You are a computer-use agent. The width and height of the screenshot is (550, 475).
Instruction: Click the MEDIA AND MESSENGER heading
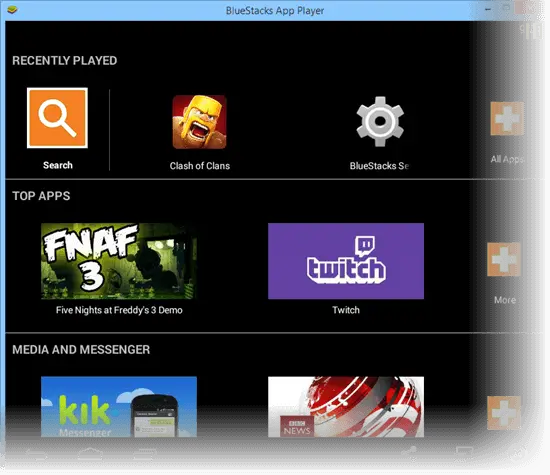[81, 349]
